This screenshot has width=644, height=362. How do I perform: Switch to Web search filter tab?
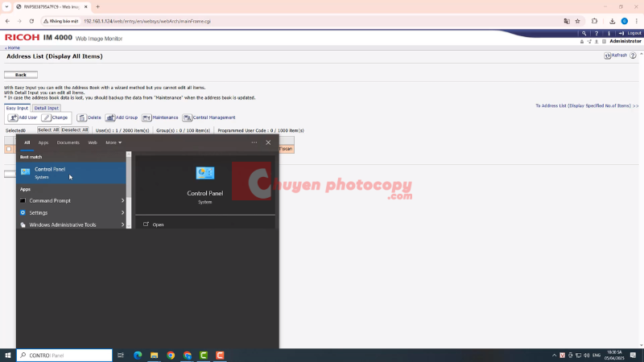93,142
